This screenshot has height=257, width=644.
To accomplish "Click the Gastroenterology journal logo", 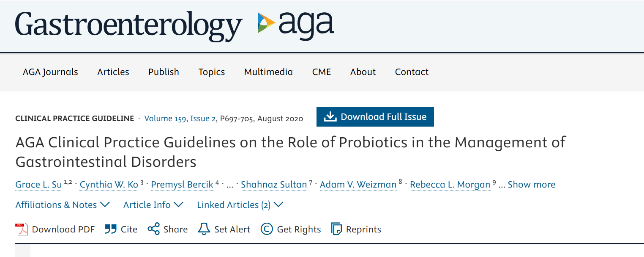I will point(128,25).
